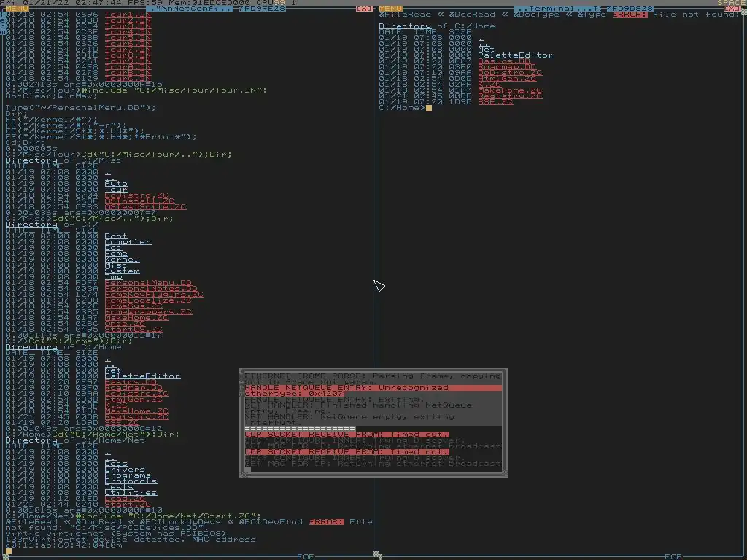This screenshot has height=560, width=747.
Task: Open K.ZC in the Terminal window
Action: (489, 85)
